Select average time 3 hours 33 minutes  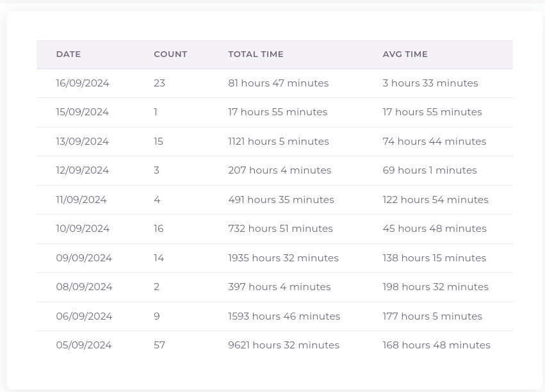(x=430, y=83)
